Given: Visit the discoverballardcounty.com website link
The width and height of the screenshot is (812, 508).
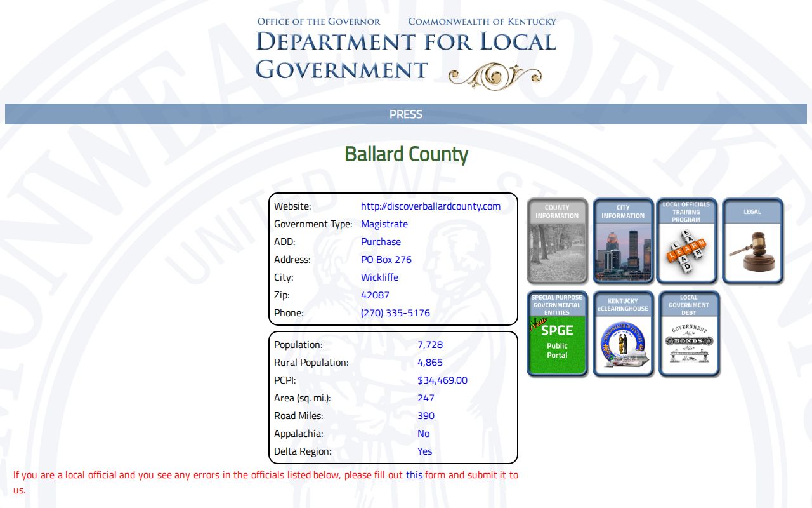Looking at the screenshot, I should [x=431, y=206].
